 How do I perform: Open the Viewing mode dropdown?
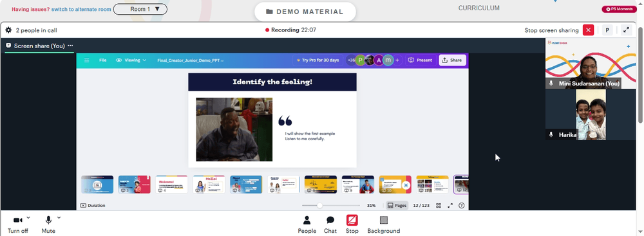click(131, 60)
